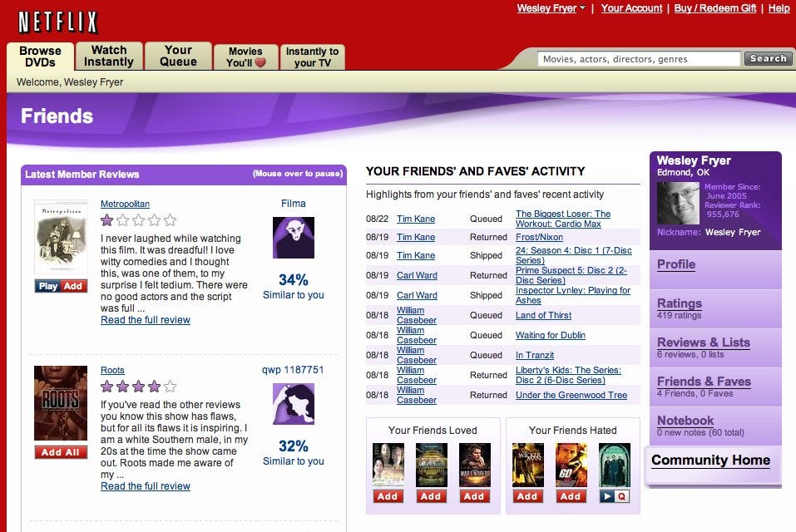Open reviewer Filma's avatar
This screenshot has width=796, height=532.
point(294,238)
